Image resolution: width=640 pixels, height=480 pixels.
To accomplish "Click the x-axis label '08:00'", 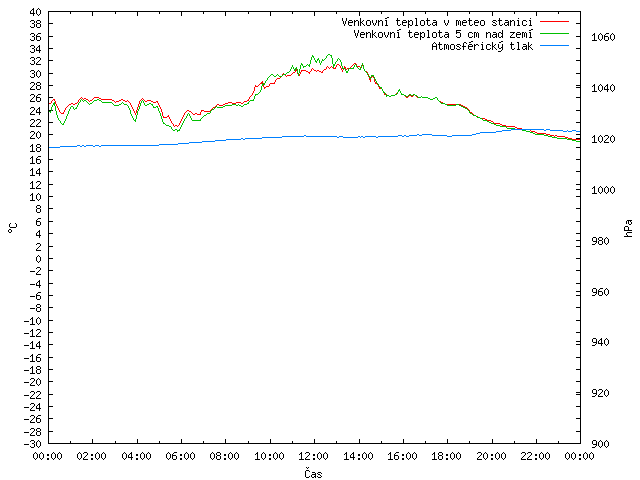I will click(x=225, y=456).
